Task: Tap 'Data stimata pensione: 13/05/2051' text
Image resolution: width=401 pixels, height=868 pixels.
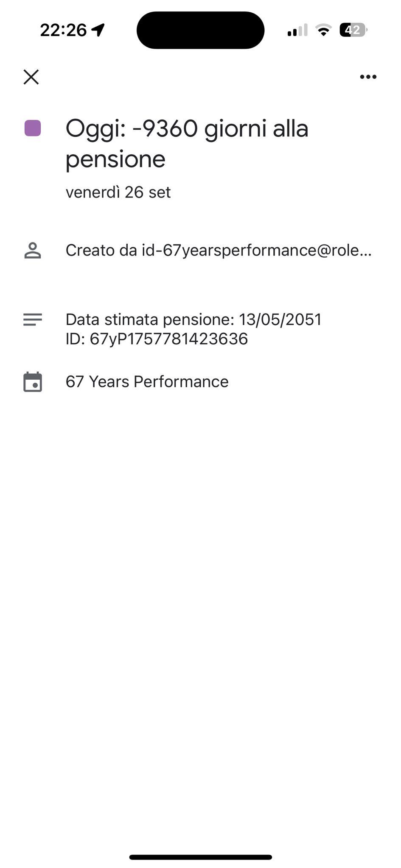Action: 193,320
